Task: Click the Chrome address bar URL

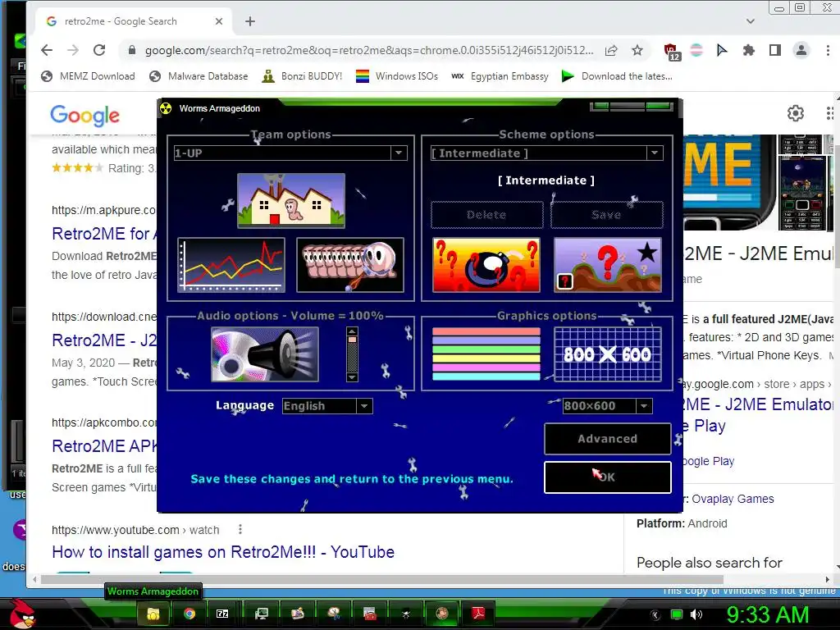Action: (x=368, y=50)
